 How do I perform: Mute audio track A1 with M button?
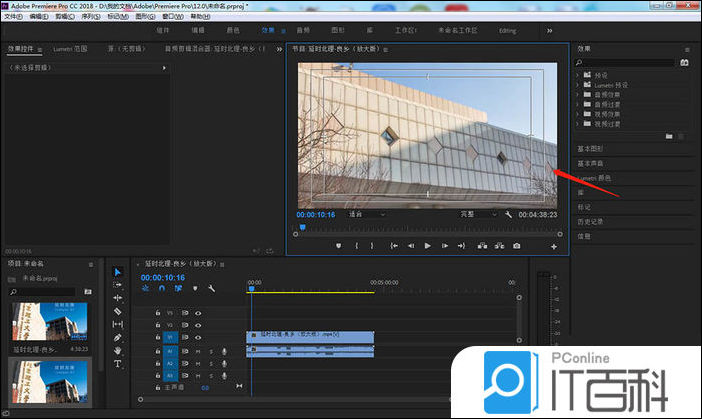point(198,351)
